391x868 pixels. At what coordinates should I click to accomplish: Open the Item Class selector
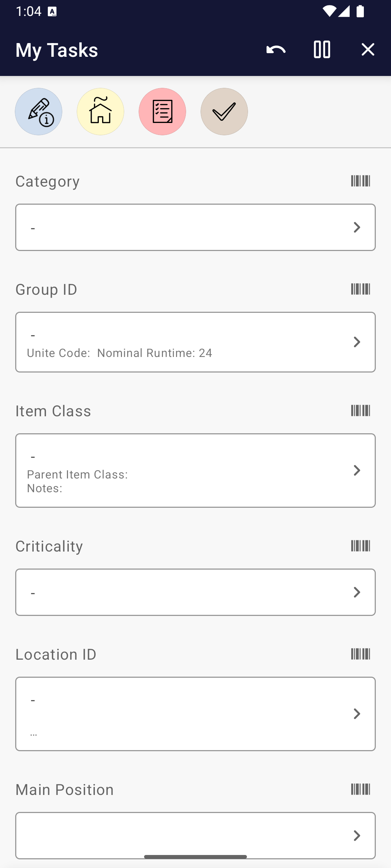195,471
